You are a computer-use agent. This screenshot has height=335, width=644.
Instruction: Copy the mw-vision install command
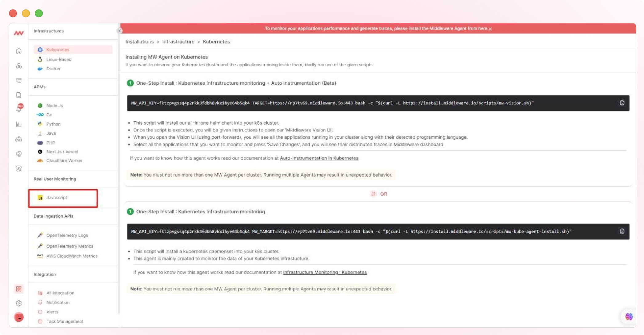pyautogui.click(x=622, y=103)
